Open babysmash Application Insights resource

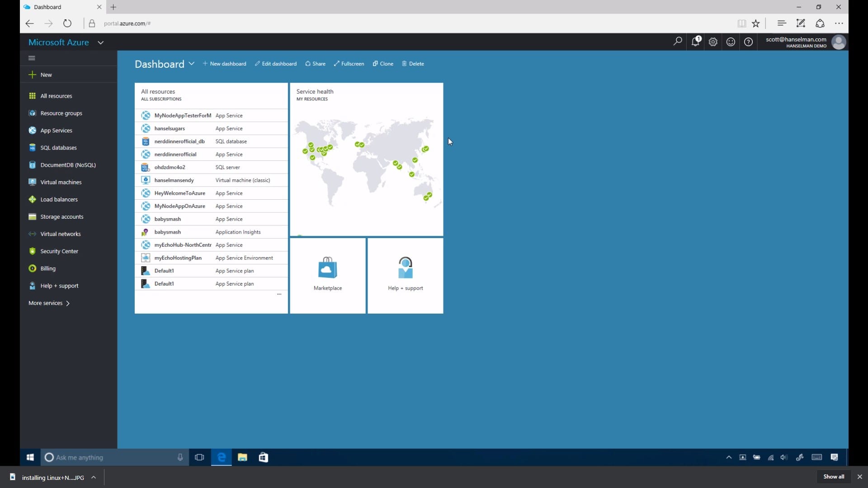tap(168, 232)
